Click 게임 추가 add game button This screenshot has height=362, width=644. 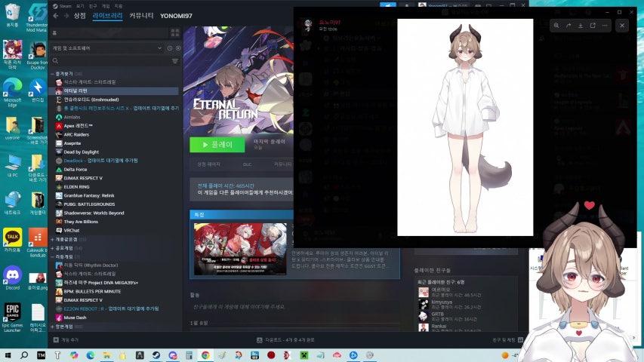point(66,340)
